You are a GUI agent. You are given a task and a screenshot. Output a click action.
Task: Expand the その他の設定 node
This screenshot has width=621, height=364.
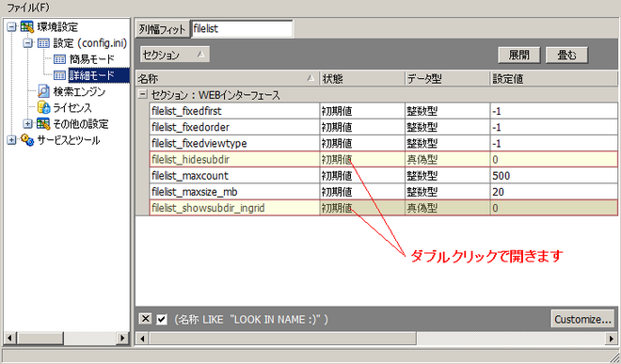pyautogui.click(x=27, y=124)
